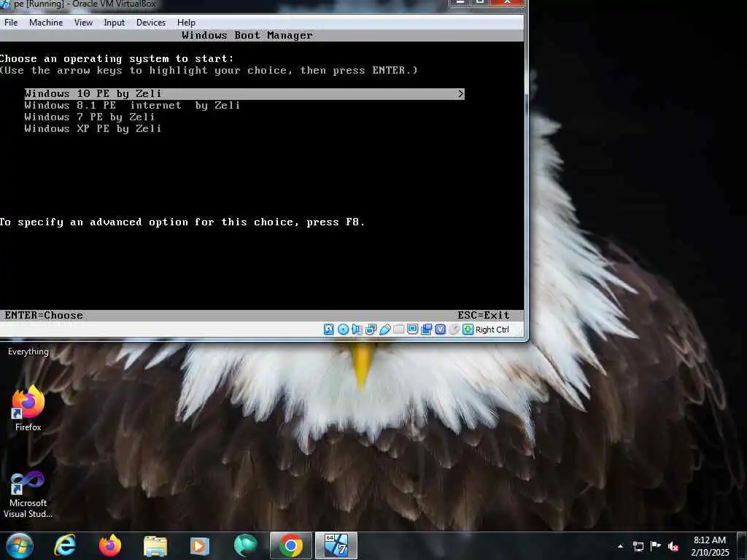Open the Firefox desktop shortcut
747x560 pixels.
tap(28, 408)
